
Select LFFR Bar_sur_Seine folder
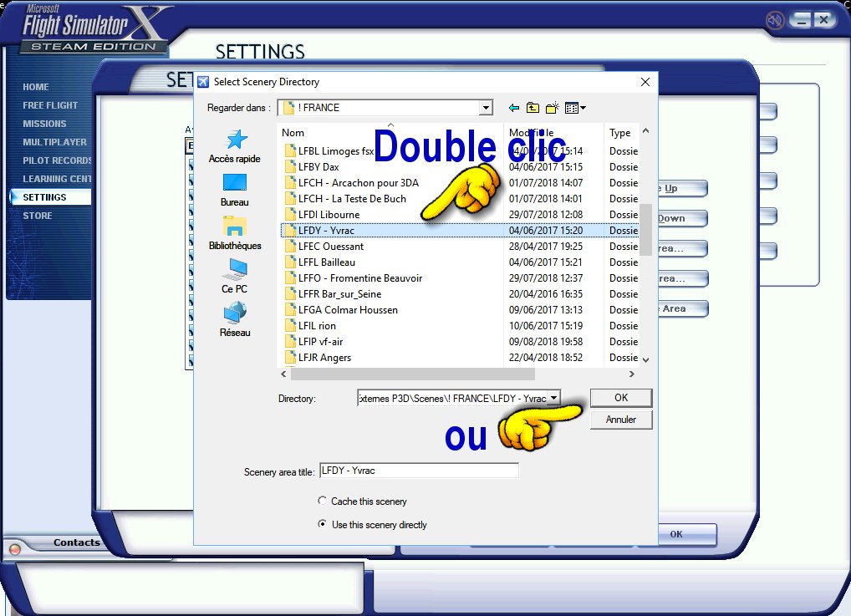point(339,294)
